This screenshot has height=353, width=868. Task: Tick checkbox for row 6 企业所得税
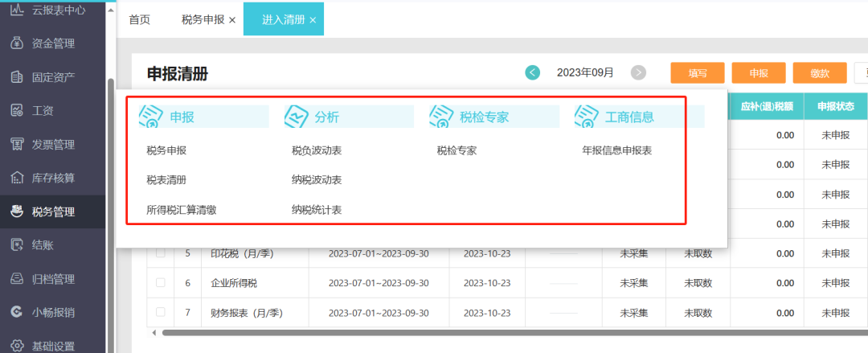pyautogui.click(x=161, y=282)
